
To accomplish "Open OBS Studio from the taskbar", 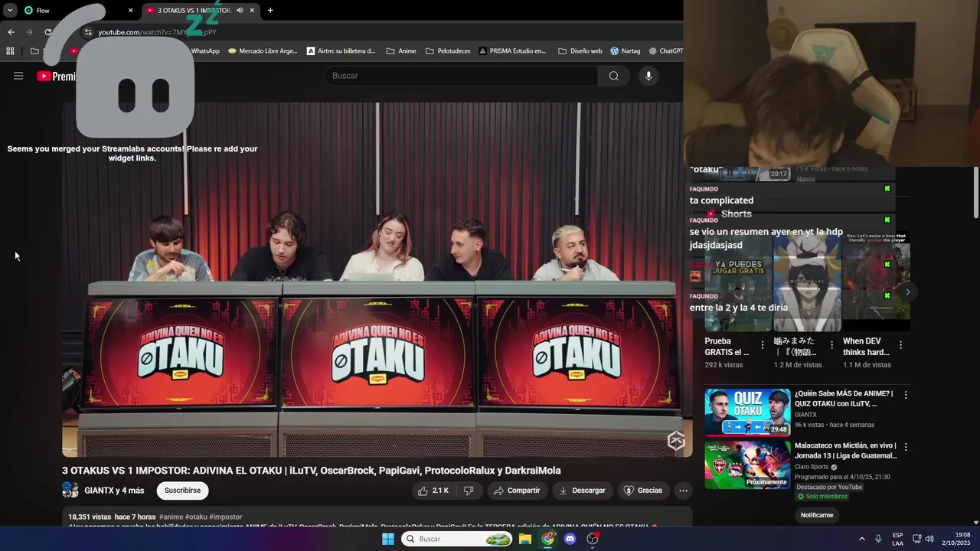I will point(593,539).
